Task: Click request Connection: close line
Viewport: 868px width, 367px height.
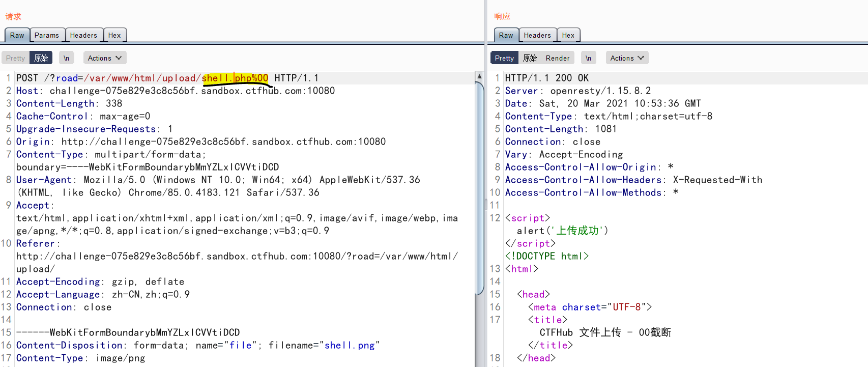Action: (64, 307)
